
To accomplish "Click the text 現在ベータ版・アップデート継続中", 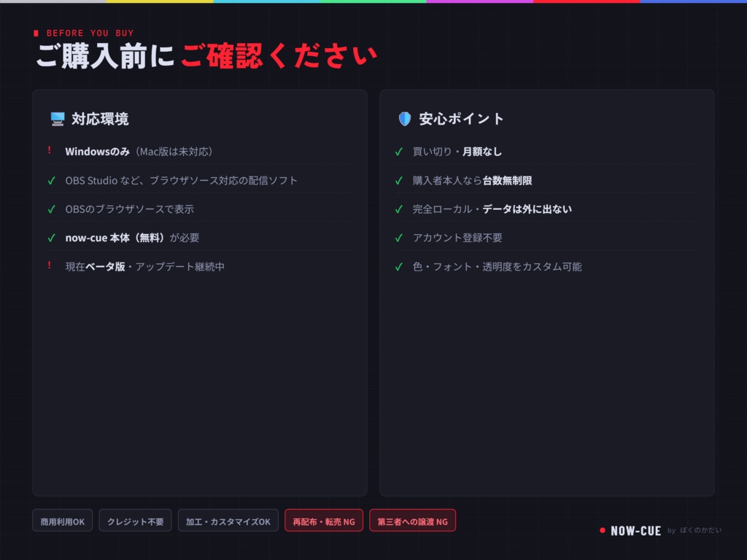I will [x=145, y=267].
